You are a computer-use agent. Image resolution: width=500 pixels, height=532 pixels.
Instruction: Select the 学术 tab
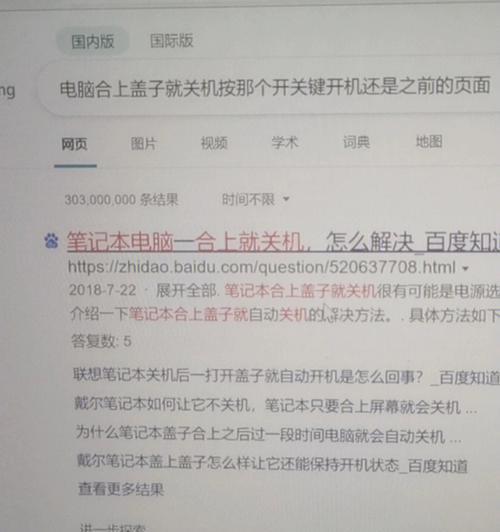coord(285,142)
